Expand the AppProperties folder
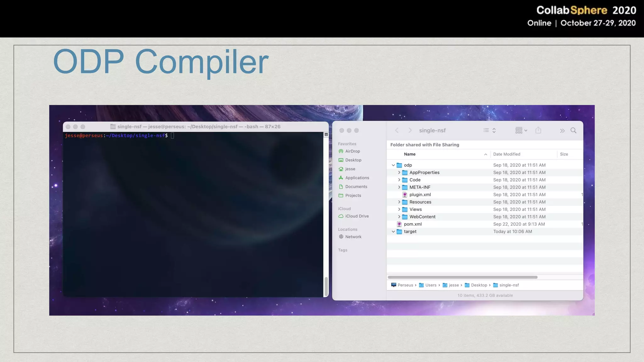Viewport: 644px width, 362px height. (399, 173)
